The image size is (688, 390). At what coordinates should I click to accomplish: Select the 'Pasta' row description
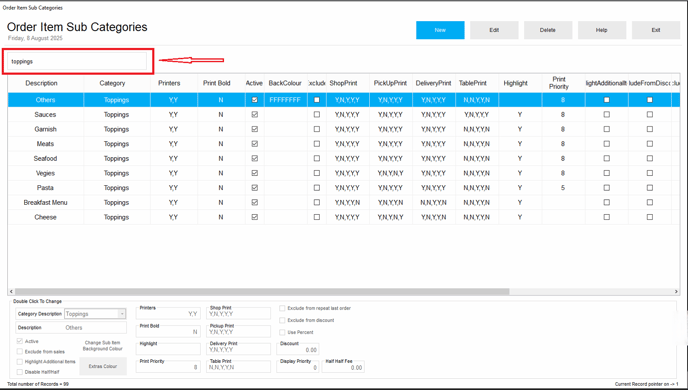45,188
